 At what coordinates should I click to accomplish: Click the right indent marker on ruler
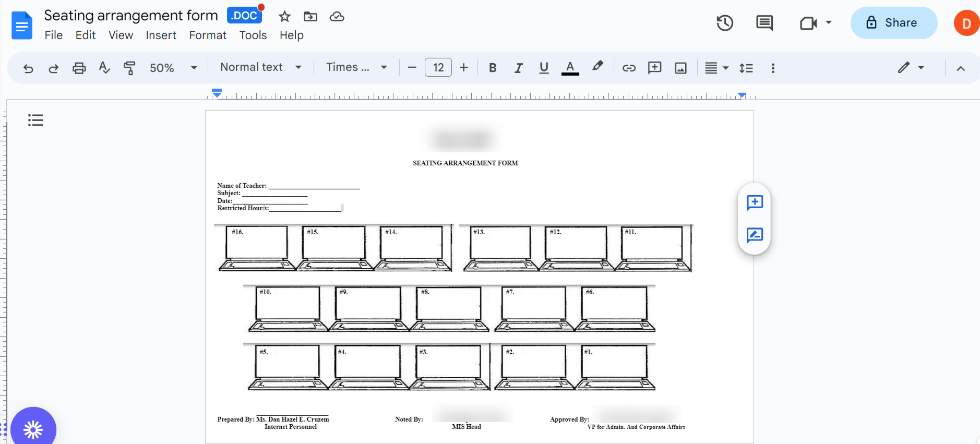click(x=742, y=95)
